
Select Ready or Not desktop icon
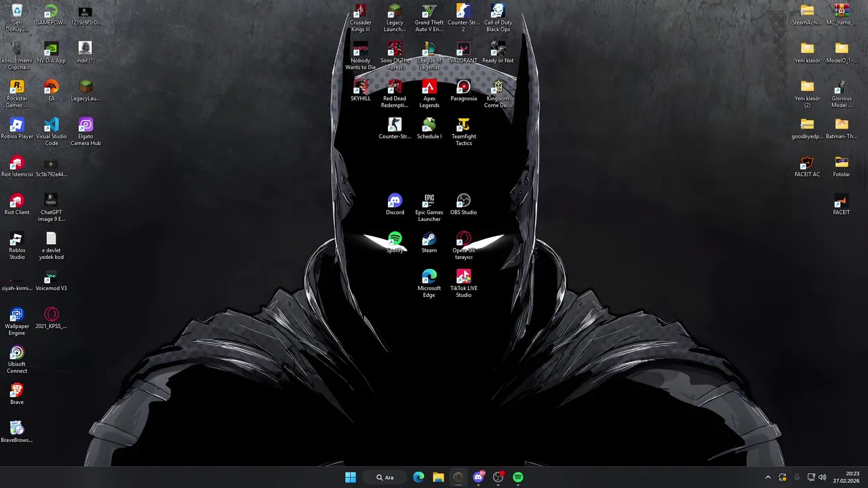[498, 53]
